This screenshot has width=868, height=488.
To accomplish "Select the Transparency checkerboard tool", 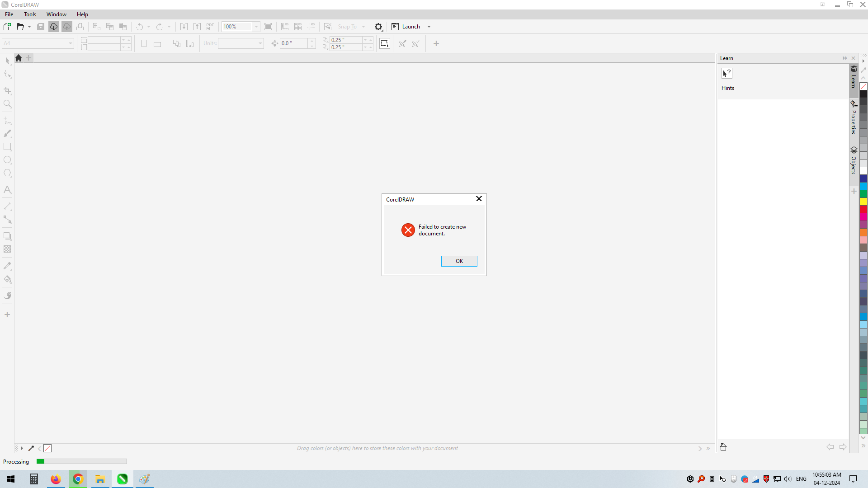I will pyautogui.click(x=8, y=249).
